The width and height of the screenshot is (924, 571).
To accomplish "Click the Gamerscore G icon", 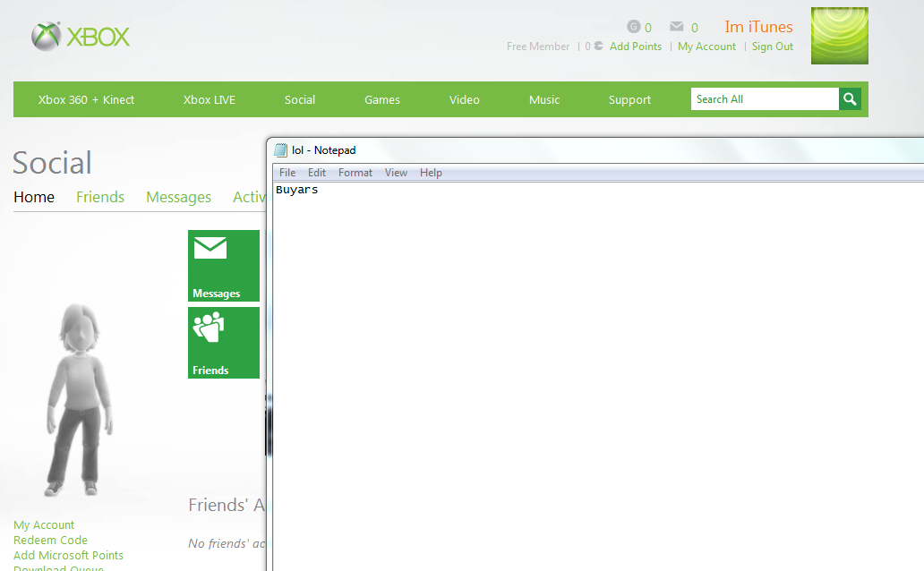I will tap(634, 27).
